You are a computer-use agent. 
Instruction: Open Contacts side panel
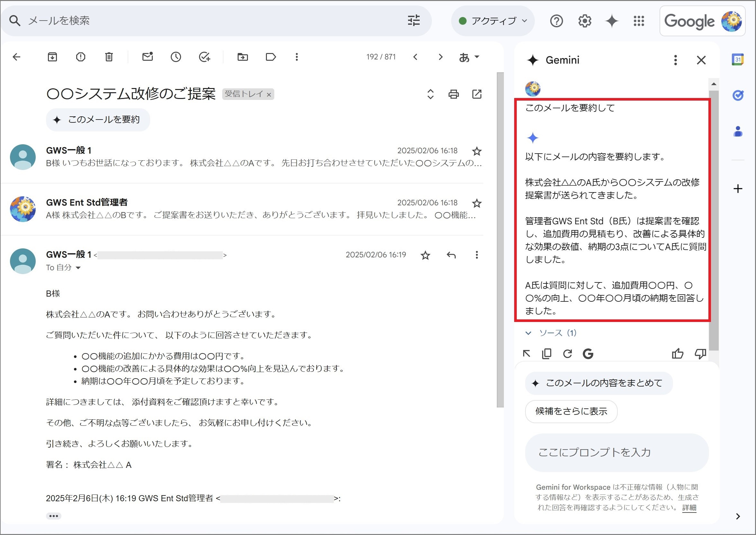(738, 131)
